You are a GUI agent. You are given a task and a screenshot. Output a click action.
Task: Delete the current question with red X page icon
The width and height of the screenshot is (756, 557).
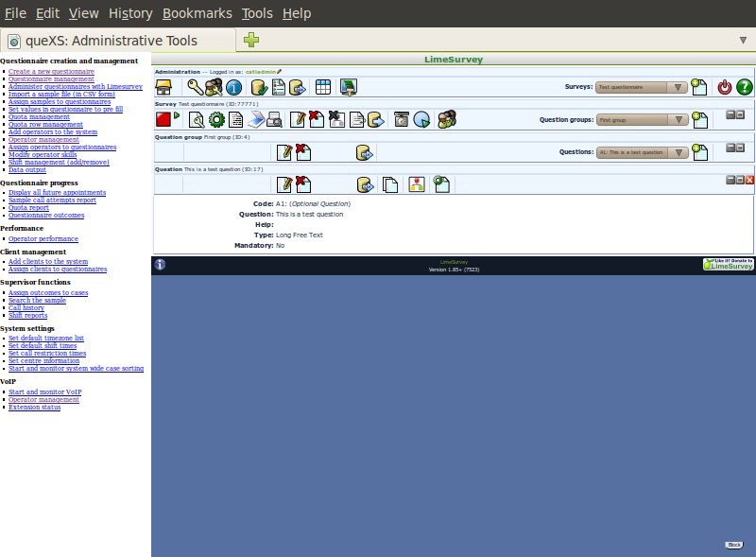tap(303, 183)
